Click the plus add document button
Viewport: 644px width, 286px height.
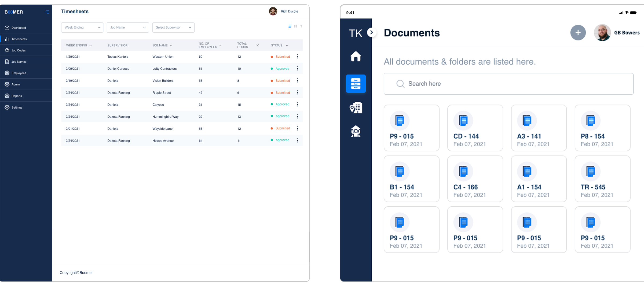(x=578, y=33)
